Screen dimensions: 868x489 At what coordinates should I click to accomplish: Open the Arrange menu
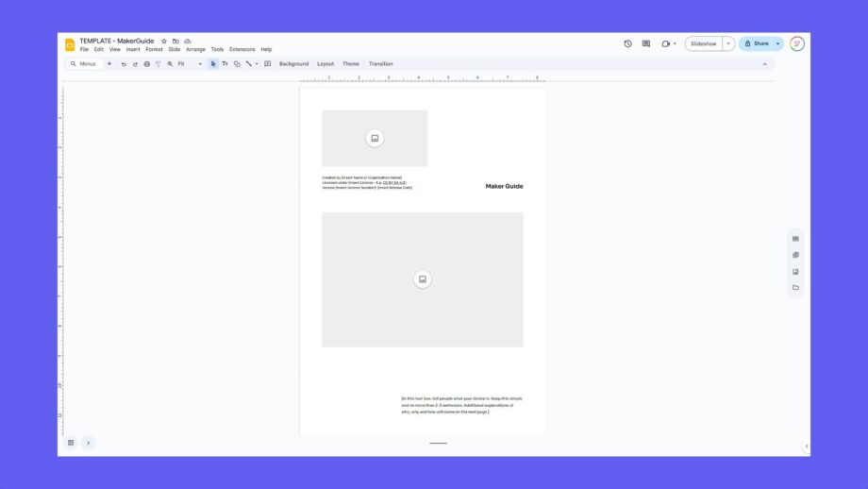[195, 49]
